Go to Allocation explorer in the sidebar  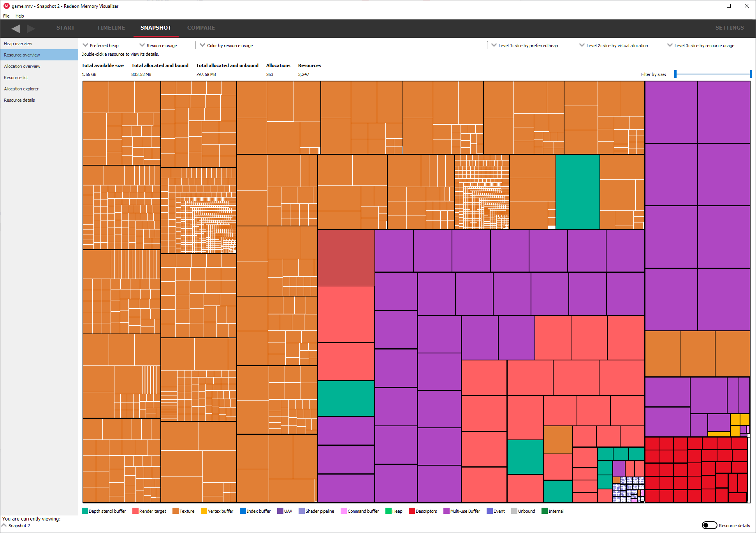pos(21,89)
